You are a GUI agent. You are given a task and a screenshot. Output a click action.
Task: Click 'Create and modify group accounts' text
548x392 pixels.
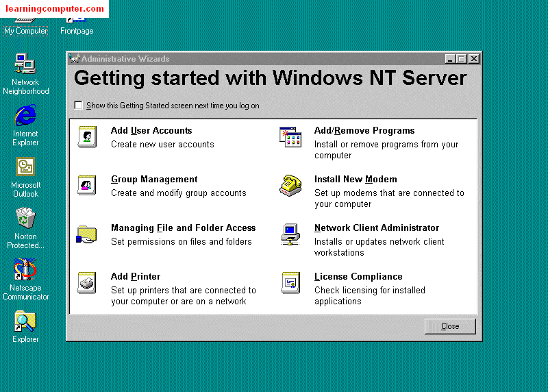point(179,193)
